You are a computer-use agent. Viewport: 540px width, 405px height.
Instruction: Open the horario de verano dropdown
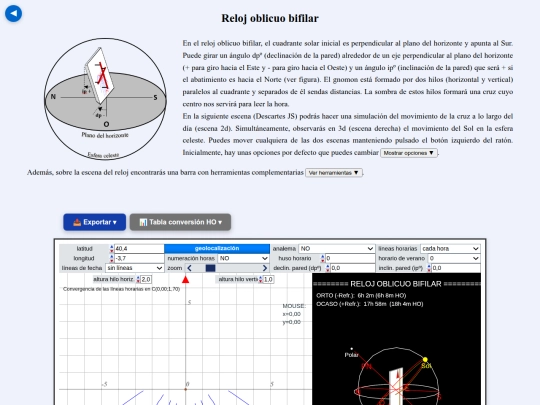tap(454, 258)
